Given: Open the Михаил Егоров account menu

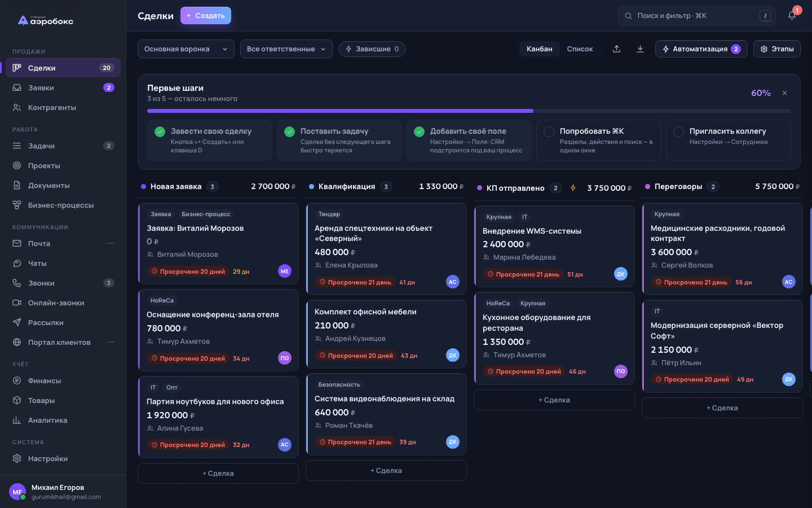Looking at the screenshot, I should pyautogui.click(x=63, y=492).
